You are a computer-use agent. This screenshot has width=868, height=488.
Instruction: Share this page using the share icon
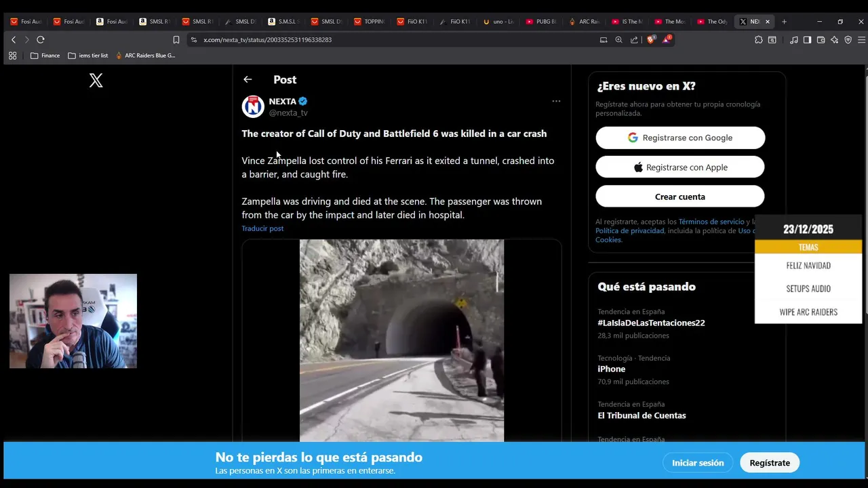tap(634, 40)
